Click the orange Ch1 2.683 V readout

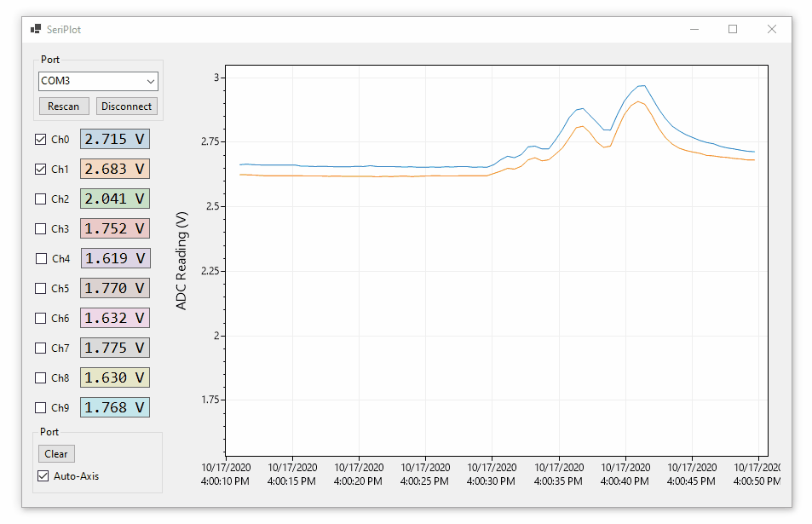(115, 169)
